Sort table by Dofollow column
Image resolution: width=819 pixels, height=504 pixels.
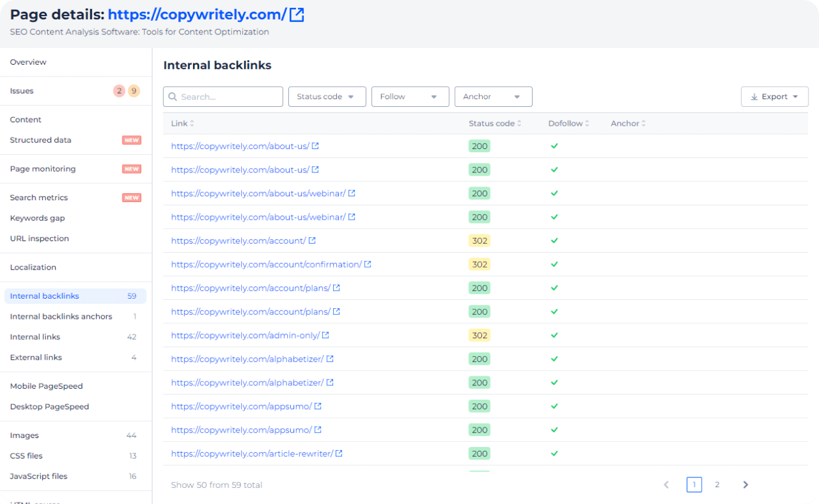(569, 123)
